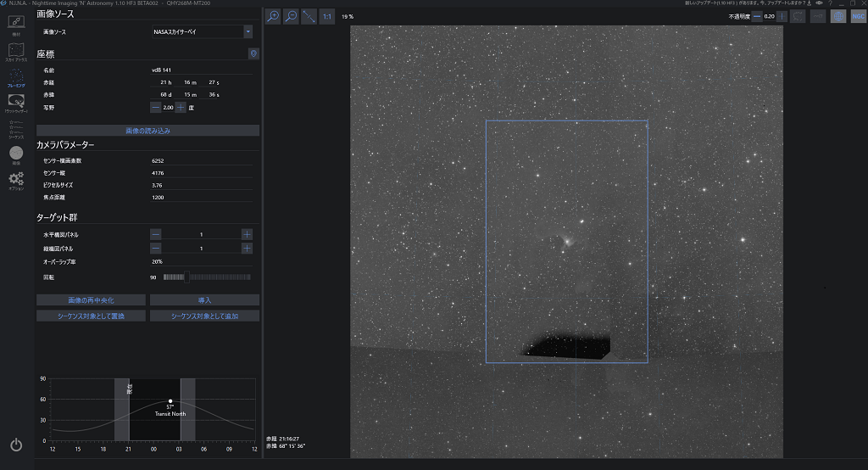
Task: Increase horizontal panels (水平構図パネル) count
Action: pos(247,234)
